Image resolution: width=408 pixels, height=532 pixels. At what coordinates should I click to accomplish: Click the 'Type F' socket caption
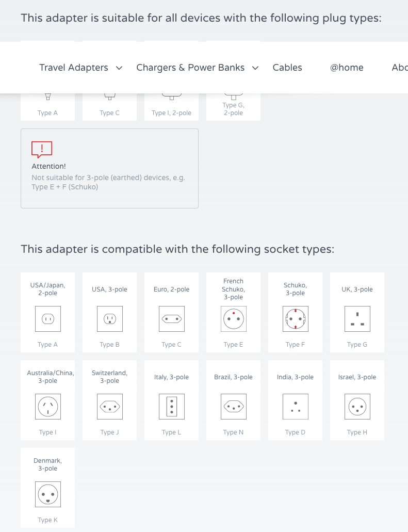(x=296, y=345)
